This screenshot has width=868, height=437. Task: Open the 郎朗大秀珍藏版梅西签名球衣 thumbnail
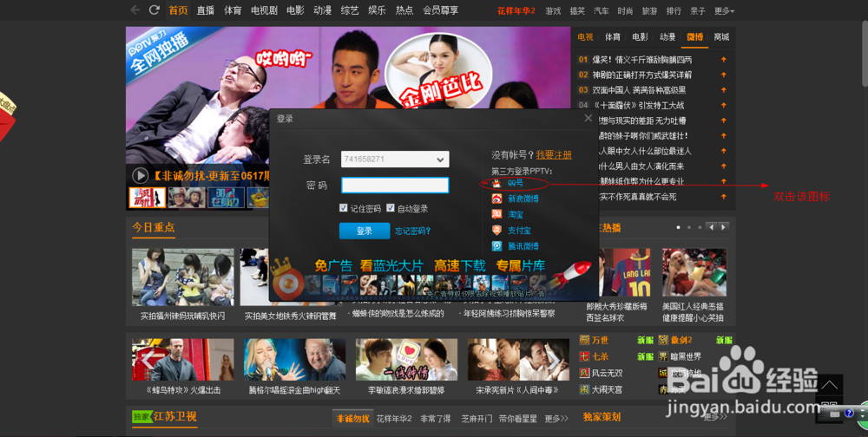pyautogui.click(x=619, y=272)
